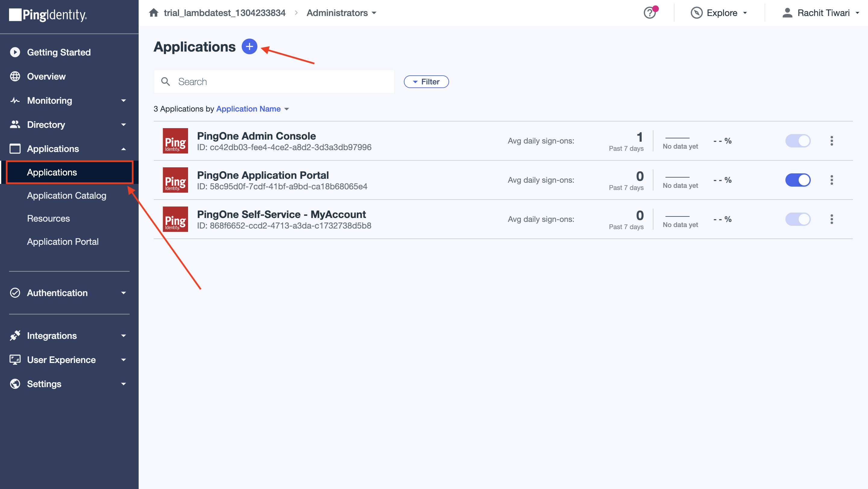The width and height of the screenshot is (868, 489).
Task: Go to Resources in sidebar
Action: point(49,218)
